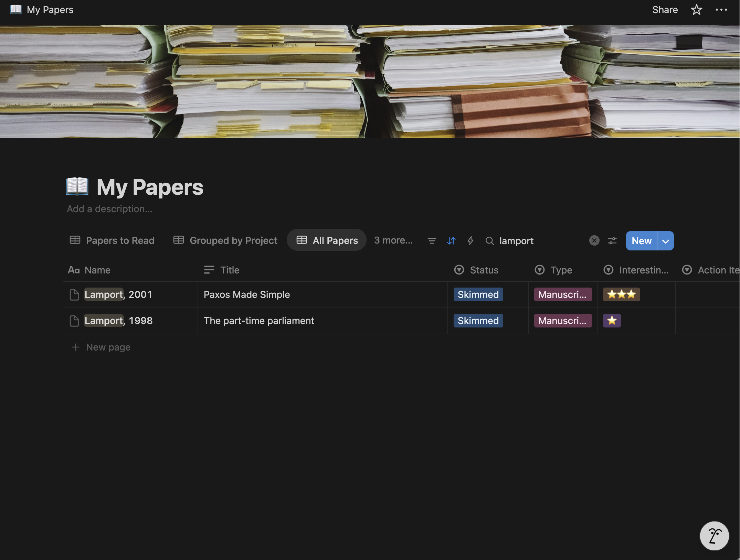Switch to the Papers to Read tab
Image resolution: width=740 pixels, height=560 pixels.
click(112, 240)
